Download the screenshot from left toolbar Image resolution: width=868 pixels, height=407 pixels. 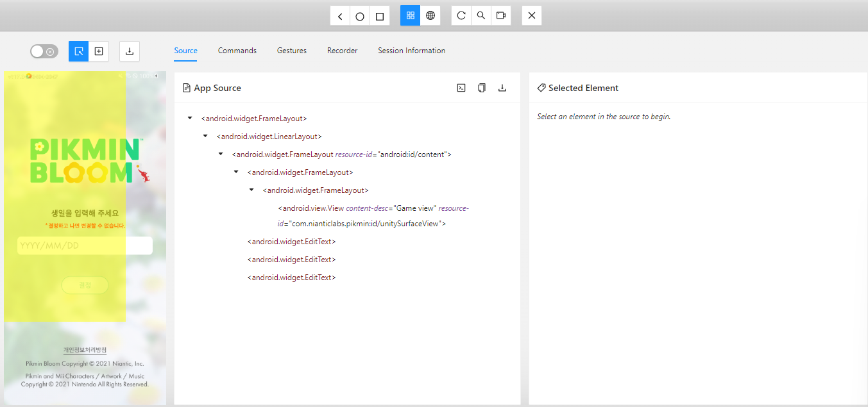pos(130,51)
